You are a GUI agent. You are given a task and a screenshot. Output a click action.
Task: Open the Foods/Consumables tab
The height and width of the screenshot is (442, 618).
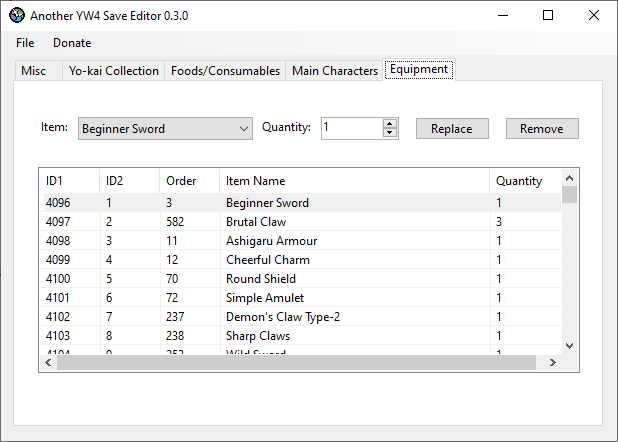point(225,71)
